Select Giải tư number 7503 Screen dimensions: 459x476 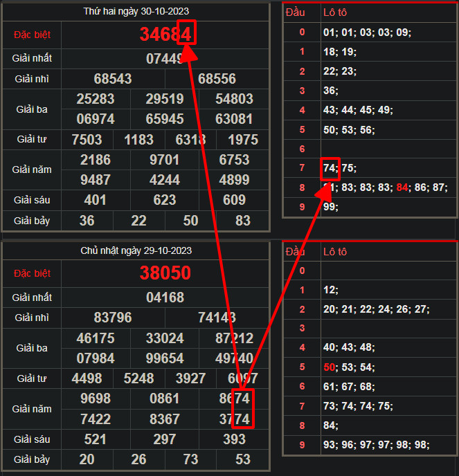point(87,140)
